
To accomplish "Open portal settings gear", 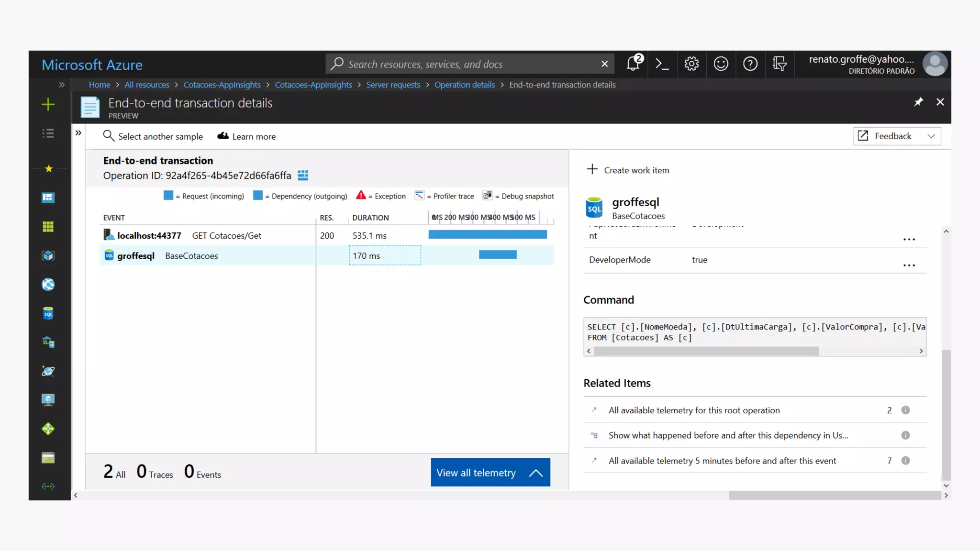I will tap(691, 64).
